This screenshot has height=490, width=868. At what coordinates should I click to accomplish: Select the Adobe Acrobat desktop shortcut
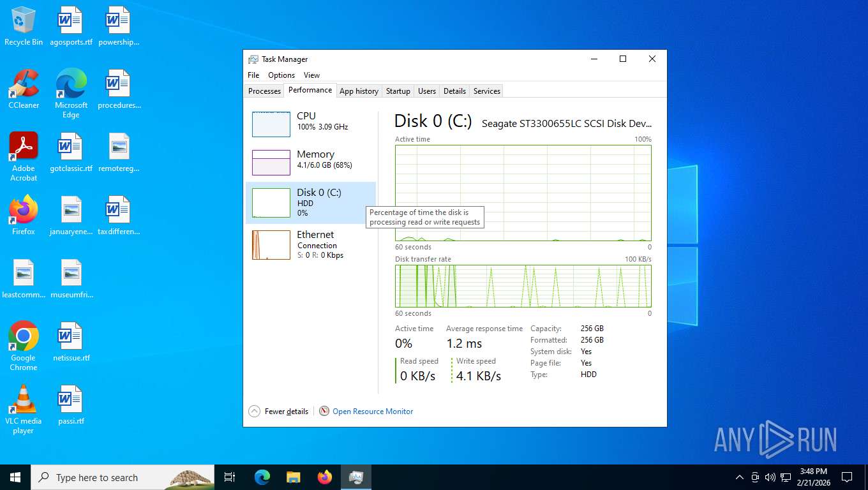tap(24, 157)
